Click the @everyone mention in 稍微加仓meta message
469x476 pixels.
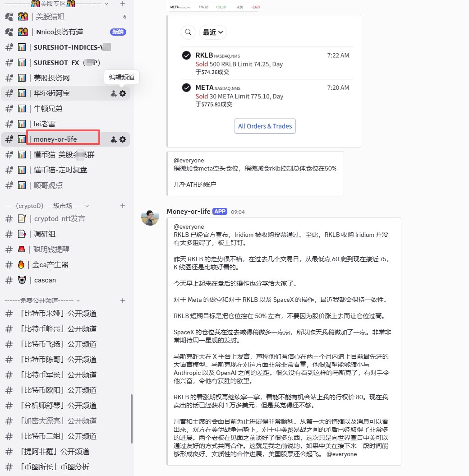pos(189,160)
